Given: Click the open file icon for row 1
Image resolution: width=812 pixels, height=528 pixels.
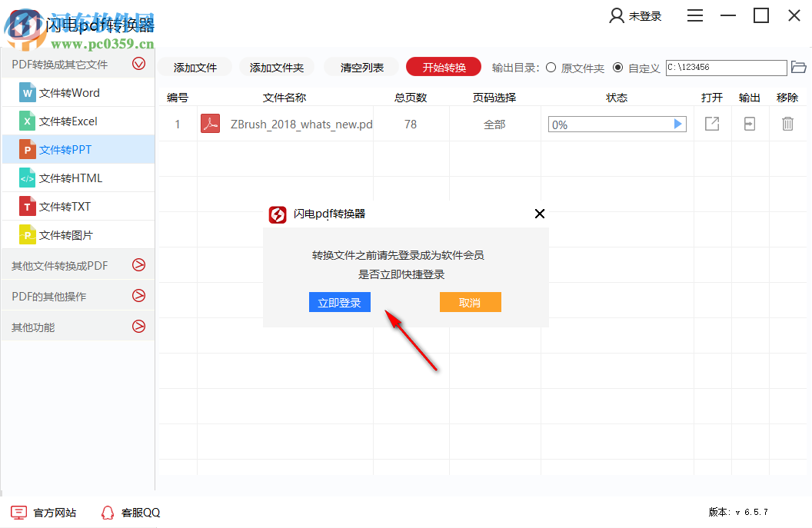Looking at the screenshot, I should (711, 123).
